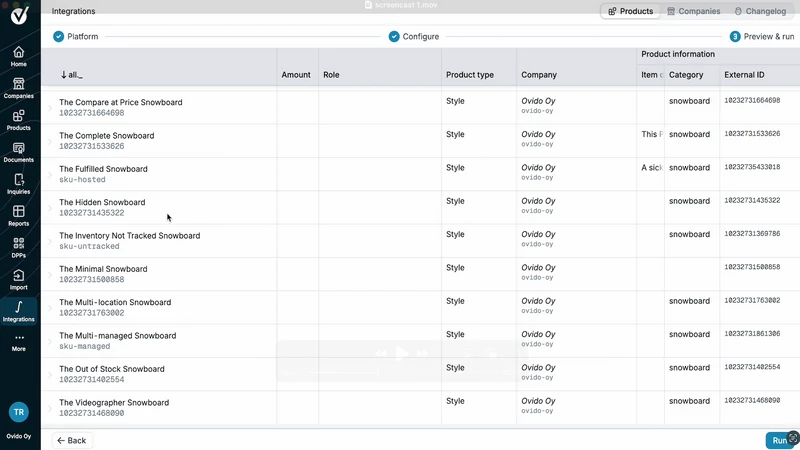Click the sku-untracked SKU text
The image size is (800, 450).
[x=89, y=246]
